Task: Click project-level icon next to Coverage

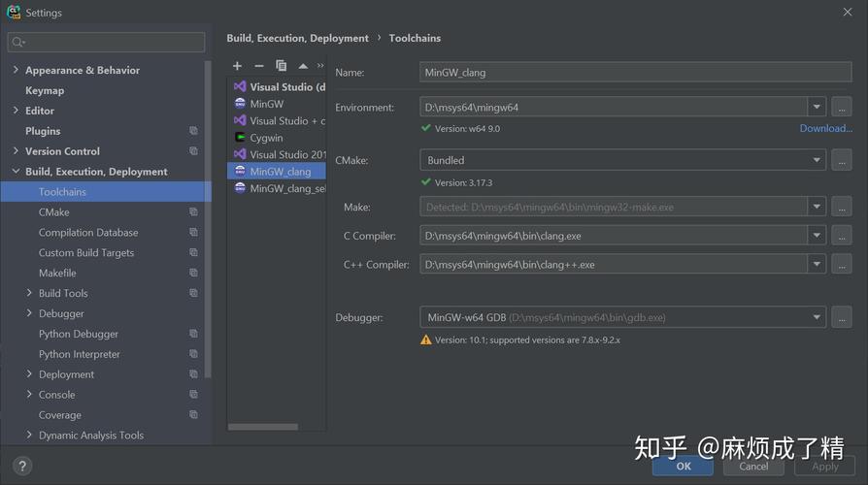Action: [193, 415]
